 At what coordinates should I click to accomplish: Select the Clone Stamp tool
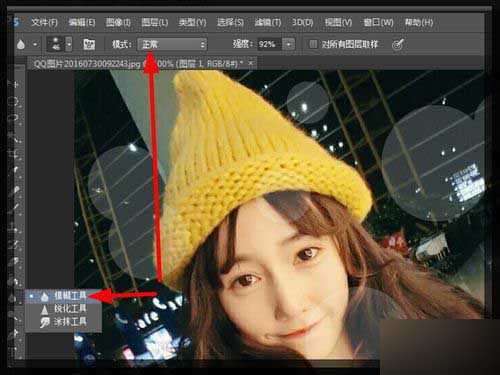15,228
